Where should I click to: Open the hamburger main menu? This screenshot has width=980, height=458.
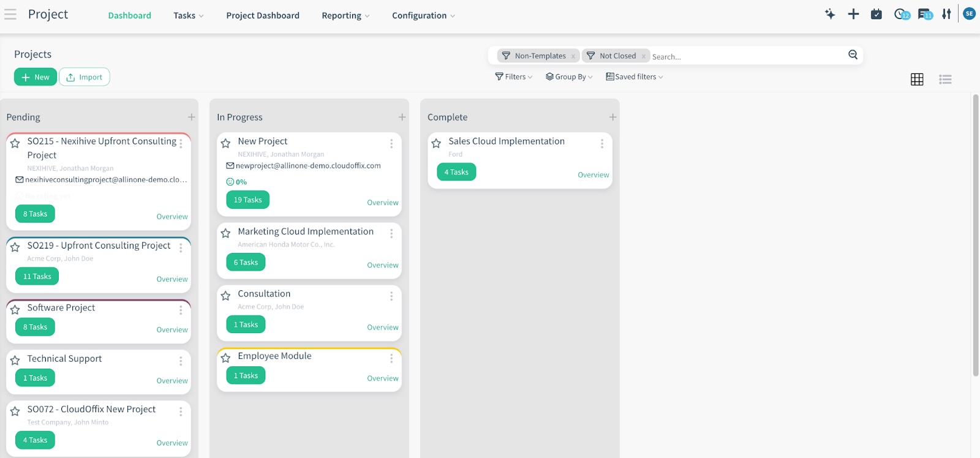pyautogui.click(x=10, y=15)
